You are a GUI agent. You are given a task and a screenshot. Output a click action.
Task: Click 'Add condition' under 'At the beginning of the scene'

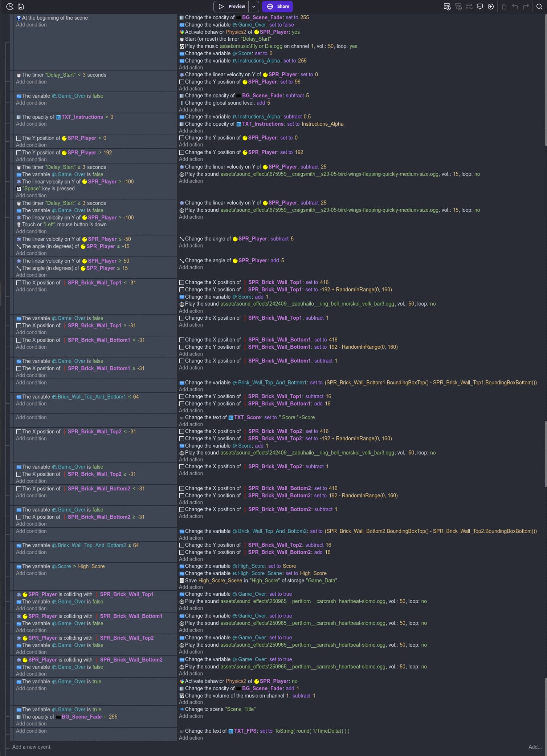pyautogui.click(x=31, y=25)
